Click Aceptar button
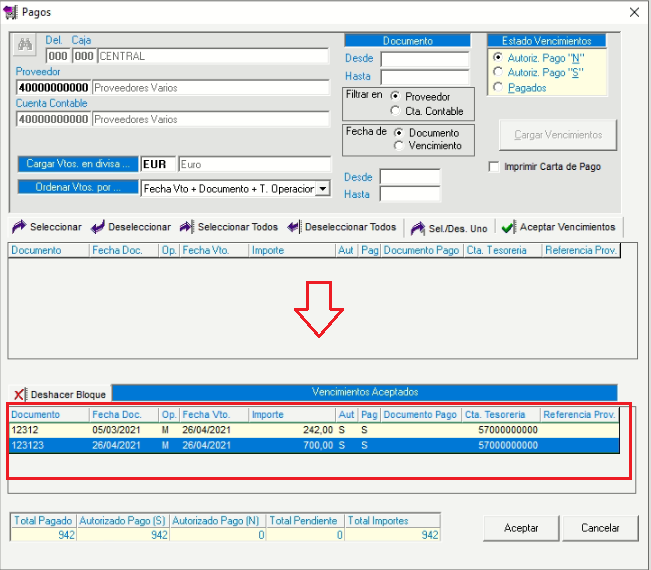651x570 pixels. tap(521, 528)
